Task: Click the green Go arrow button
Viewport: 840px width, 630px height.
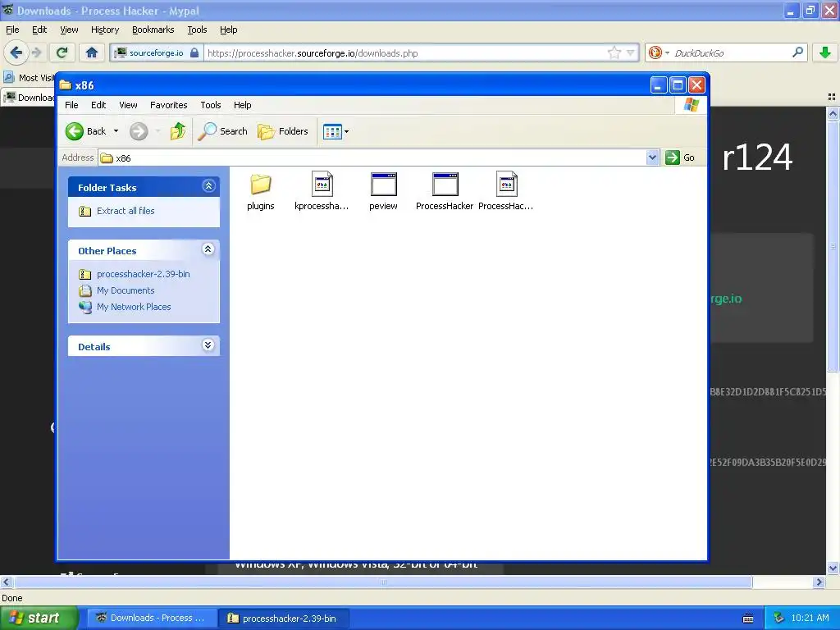Action: tap(673, 157)
